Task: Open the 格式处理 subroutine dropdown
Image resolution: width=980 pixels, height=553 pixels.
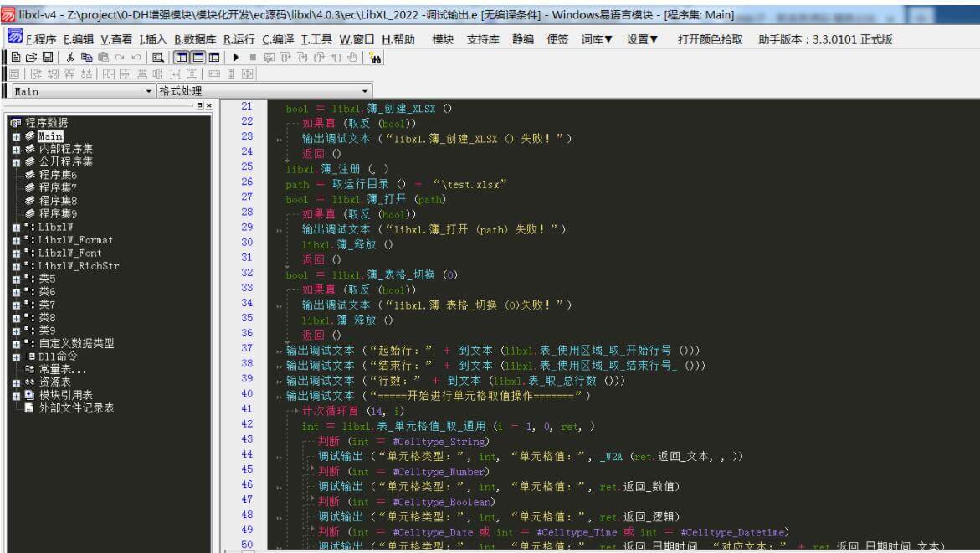Action: tap(365, 91)
